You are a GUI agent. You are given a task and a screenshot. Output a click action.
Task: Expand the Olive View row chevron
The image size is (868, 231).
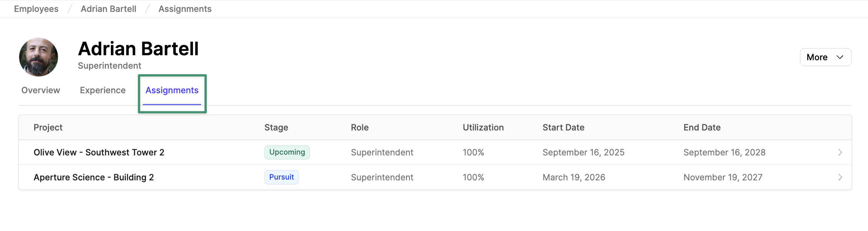[x=840, y=152]
